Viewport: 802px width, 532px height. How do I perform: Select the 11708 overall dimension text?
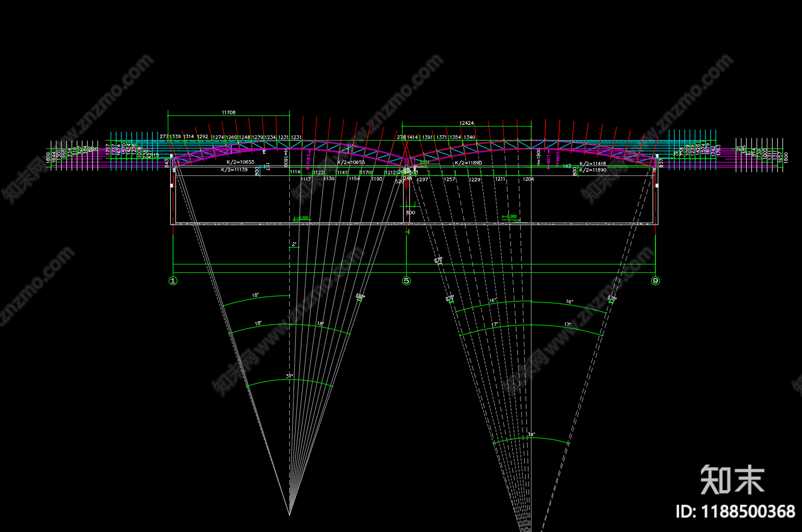(x=229, y=112)
